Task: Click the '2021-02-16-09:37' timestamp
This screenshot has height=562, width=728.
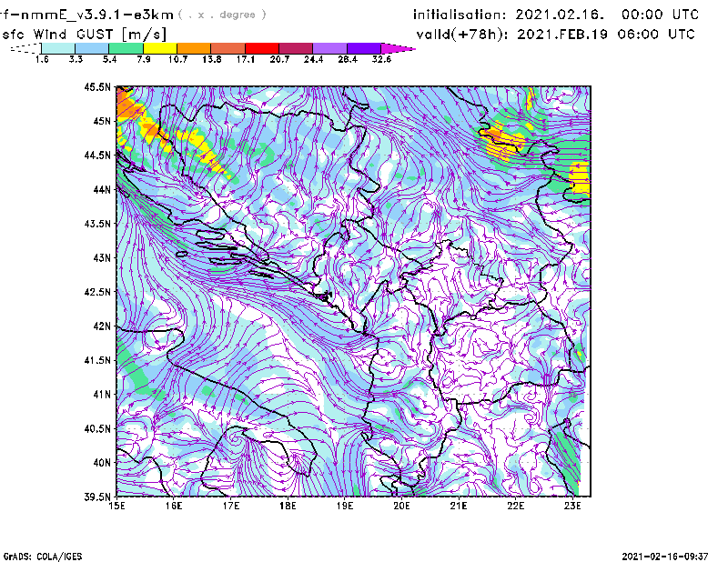Action: [x=665, y=557]
